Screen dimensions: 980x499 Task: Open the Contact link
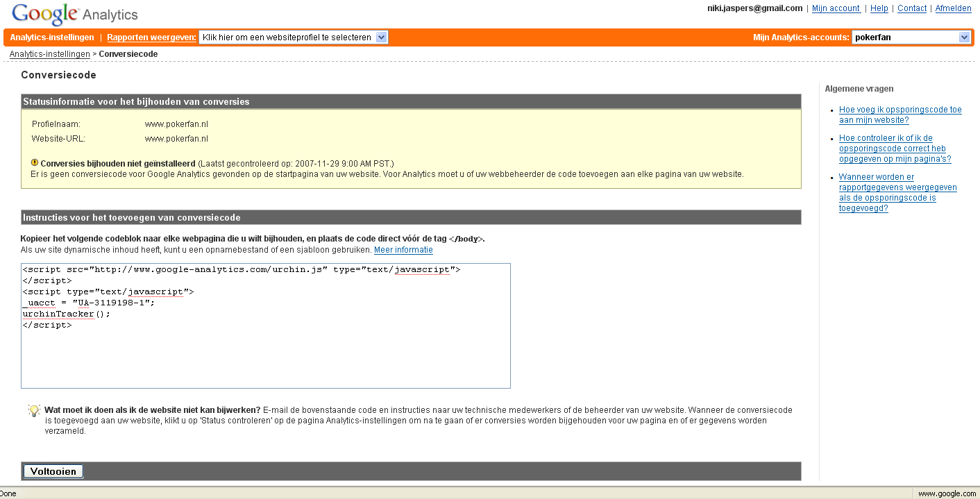[x=912, y=8]
